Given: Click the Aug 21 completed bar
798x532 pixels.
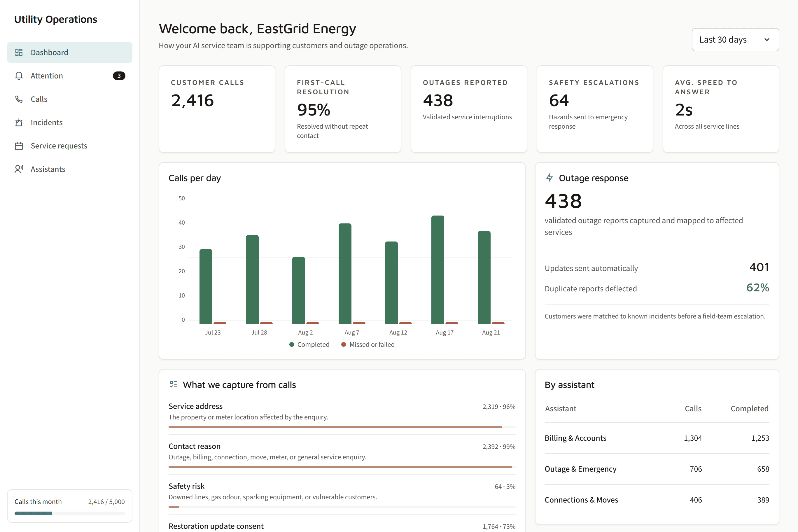Looking at the screenshot, I should 484,278.
